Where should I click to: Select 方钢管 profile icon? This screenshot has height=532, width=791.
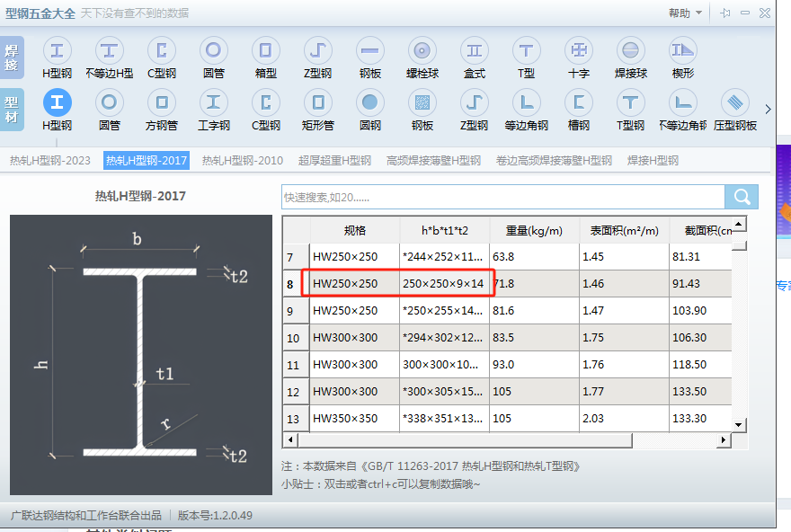click(162, 102)
